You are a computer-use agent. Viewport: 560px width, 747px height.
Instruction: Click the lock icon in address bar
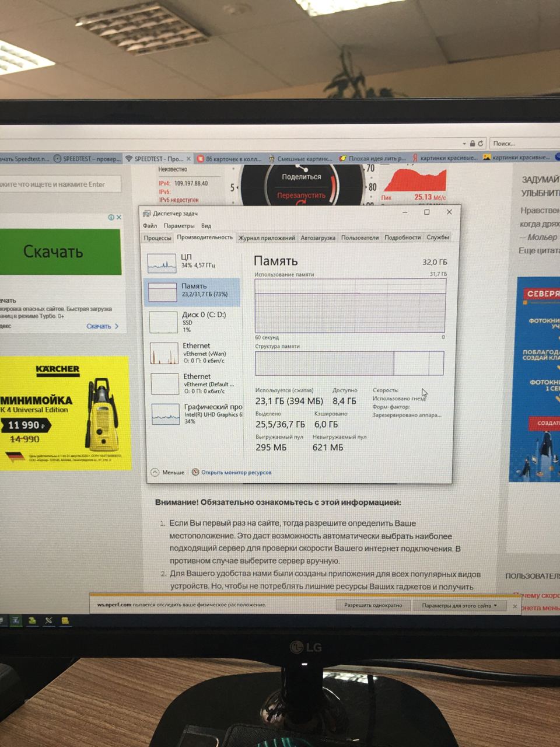pyautogui.click(x=473, y=143)
